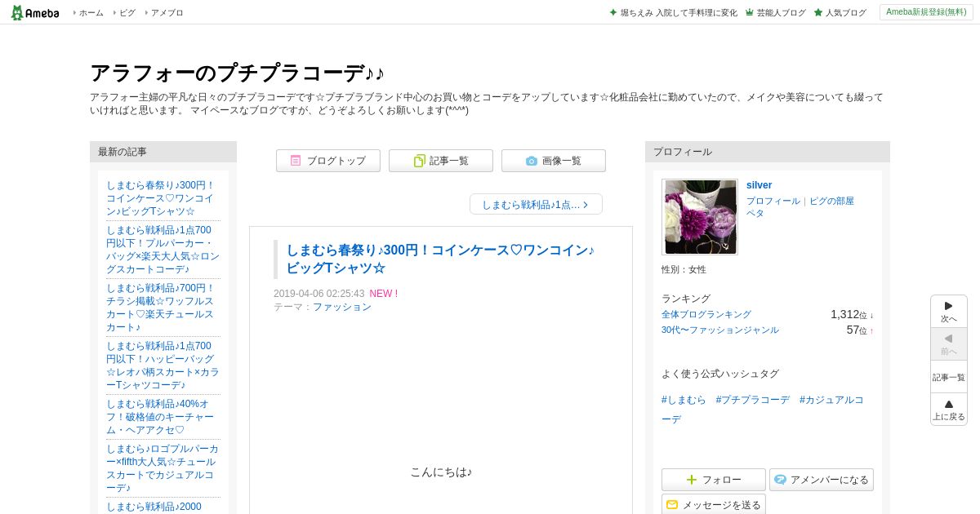This screenshot has height=514, width=980.
Task: Click the blue bubble icon on アメンバーになる
Action: click(780, 480)
